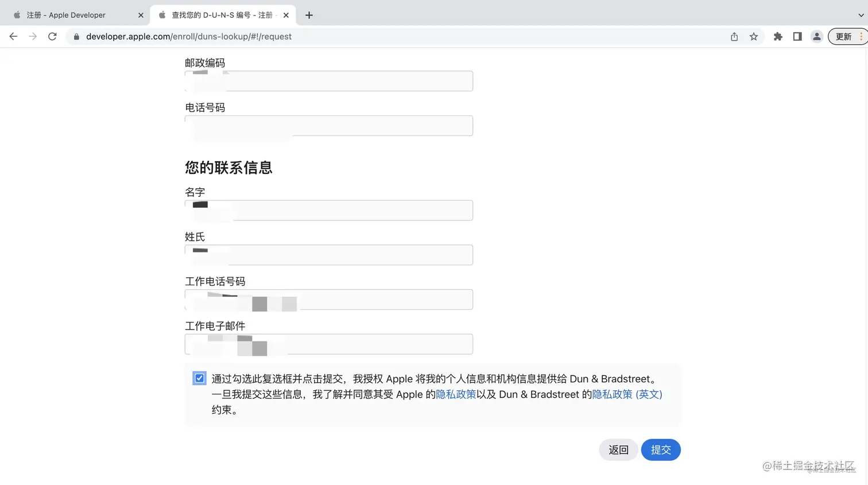Go back to the previous page
Viewport: 868px width, 485px height.
13,37
